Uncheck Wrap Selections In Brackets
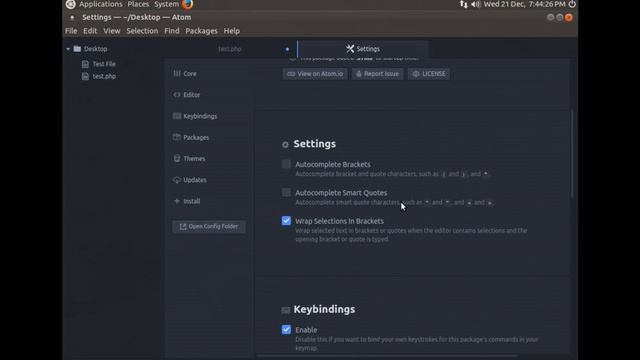640x360 pixels. (286, 221)
